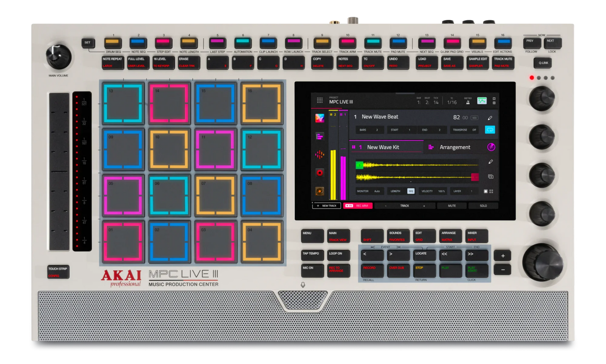Toggle REC ARM on the screen
The height and width of the screenshot is (364, 606).
coord(358,206)
